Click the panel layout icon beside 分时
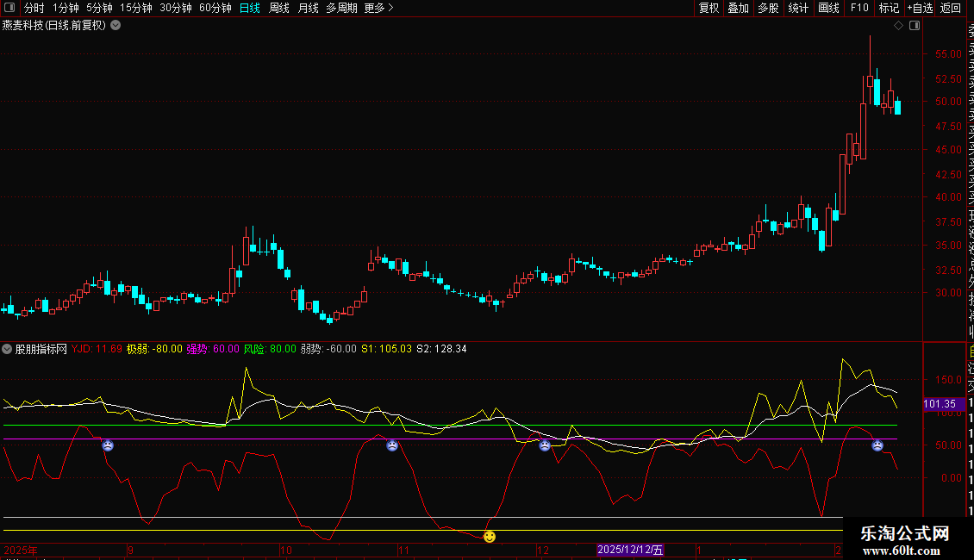Viewport: 974px width, 560px height. 10,8
